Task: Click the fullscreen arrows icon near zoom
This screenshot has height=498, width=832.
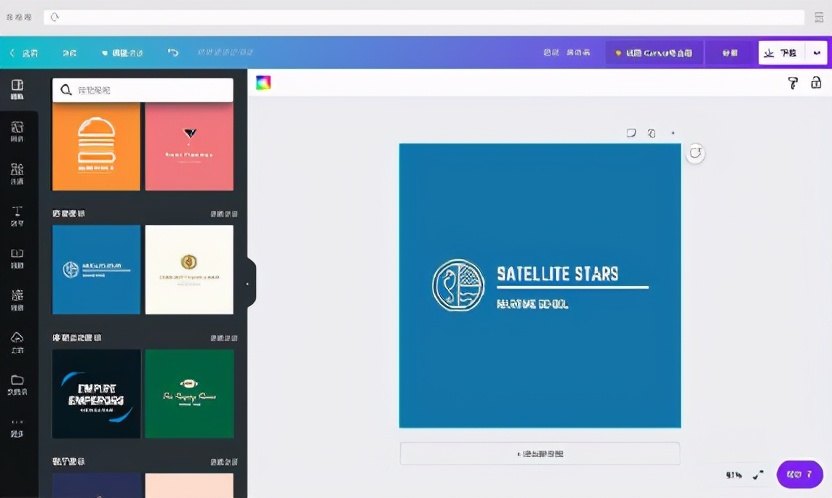Action: [x=758, y=475]
